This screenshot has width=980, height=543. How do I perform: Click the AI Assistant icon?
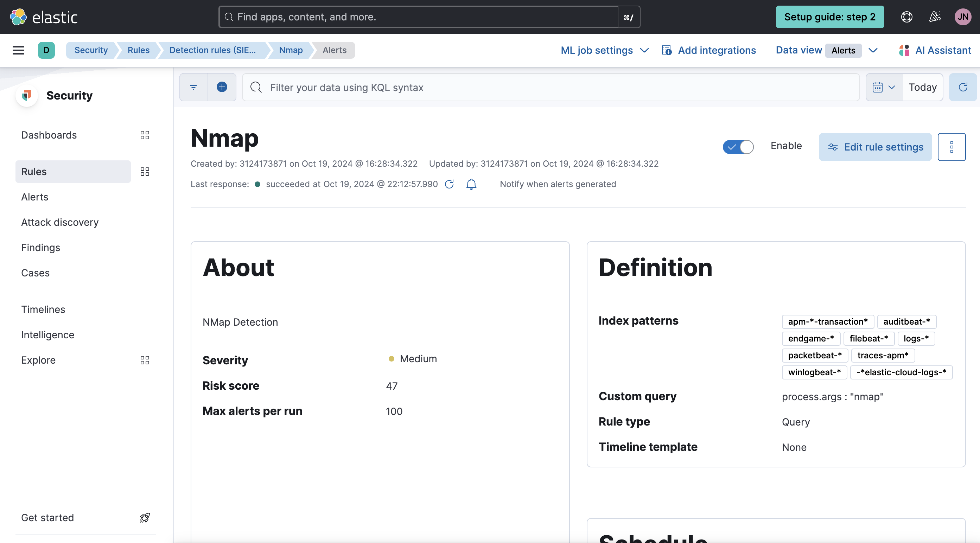[904, 50]
